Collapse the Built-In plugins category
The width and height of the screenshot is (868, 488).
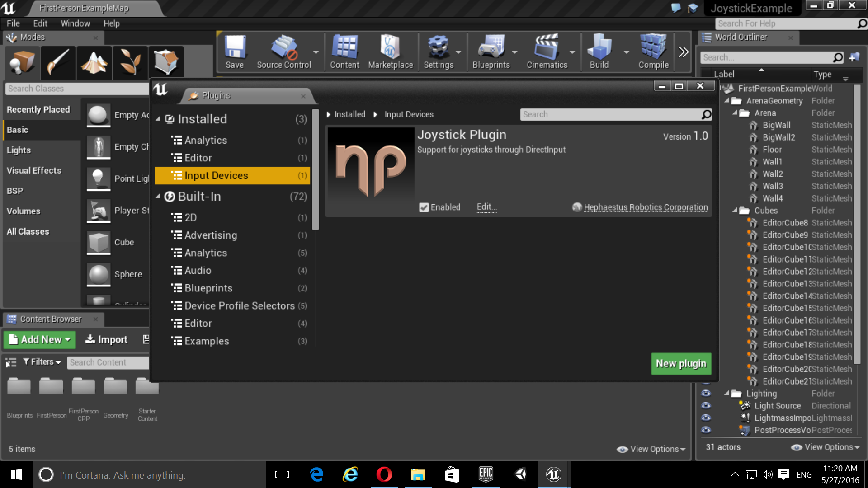click(x=158, y=197)
